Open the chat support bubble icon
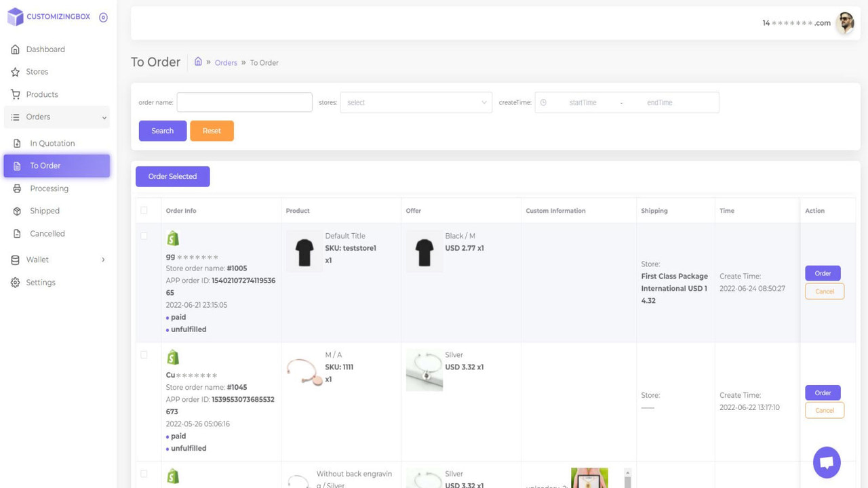This screenshot has height=488, width=868. (826, 462)
